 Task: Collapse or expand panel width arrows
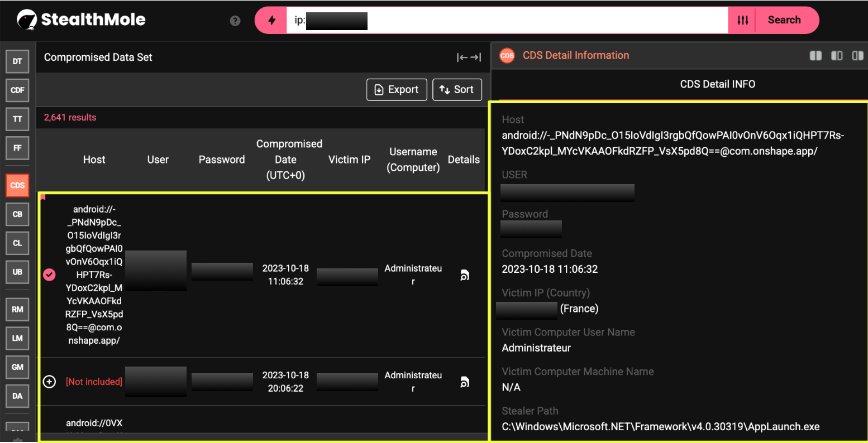[469, 57]
